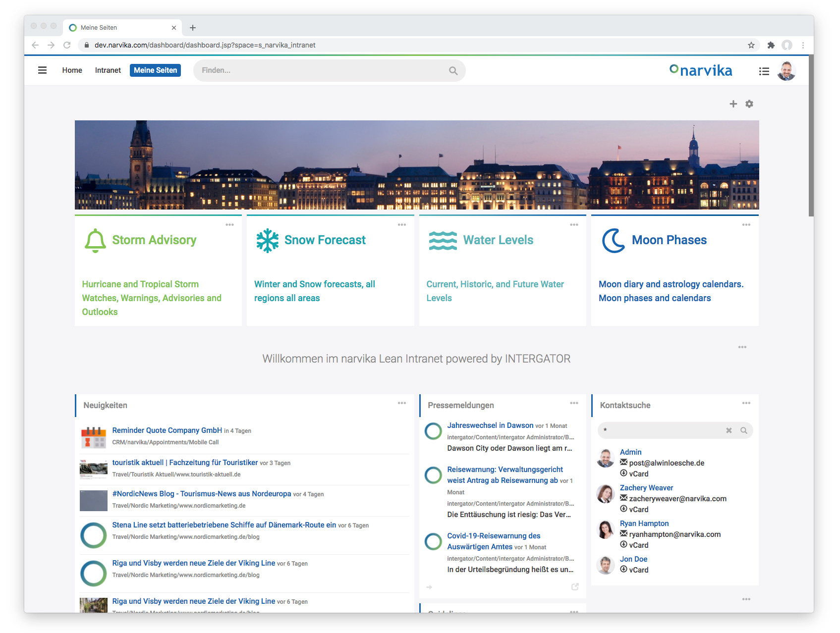Click the page vertical scrollbar
The image size is (840, 633).
tap(811, 136)
